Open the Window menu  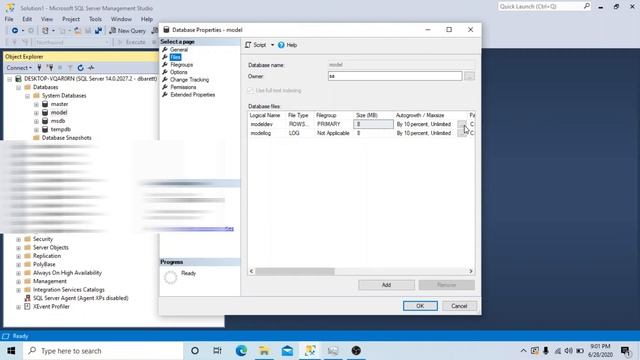(121, 19)
